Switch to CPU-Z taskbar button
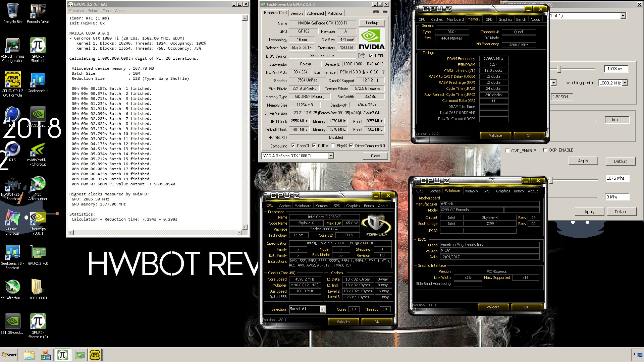Viewport: 644px width, 362px height. (x=95, y=355)
